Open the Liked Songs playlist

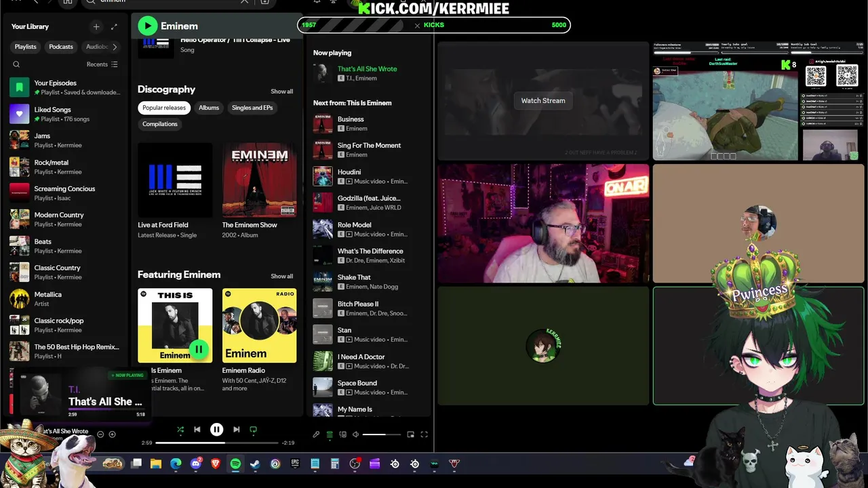click(x=66, y=114)
